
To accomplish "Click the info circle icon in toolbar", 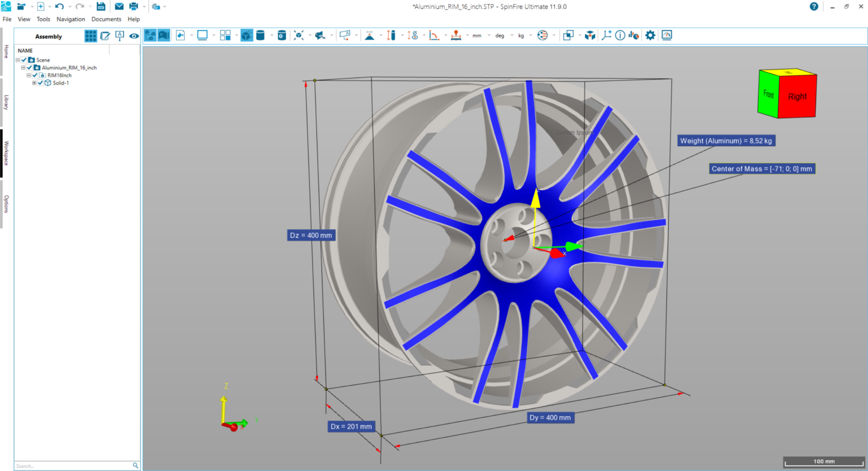I will pos(620,36).
